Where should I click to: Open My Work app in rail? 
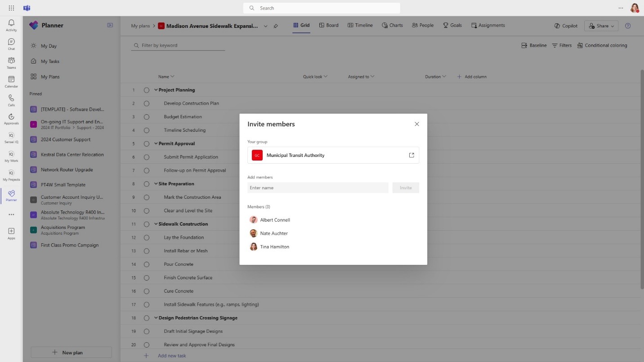coord(11,156)
